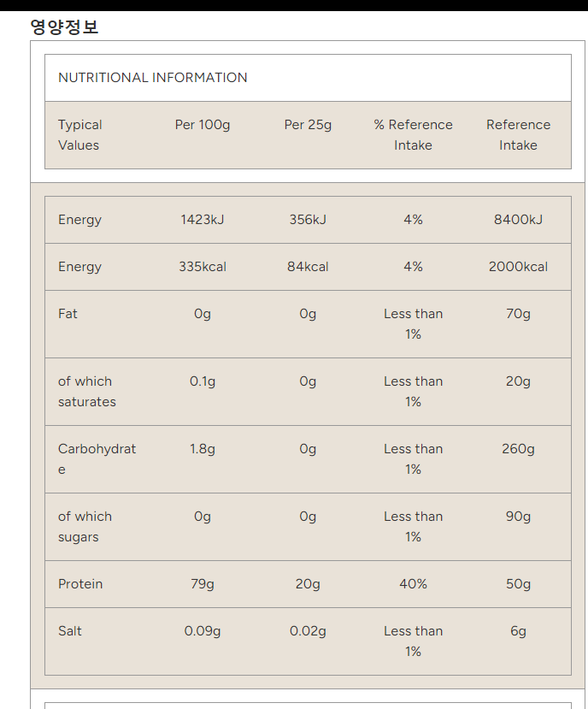Click the 영양정보 section heading
This screenshot has width=588, height=709.
click(65, 27)
